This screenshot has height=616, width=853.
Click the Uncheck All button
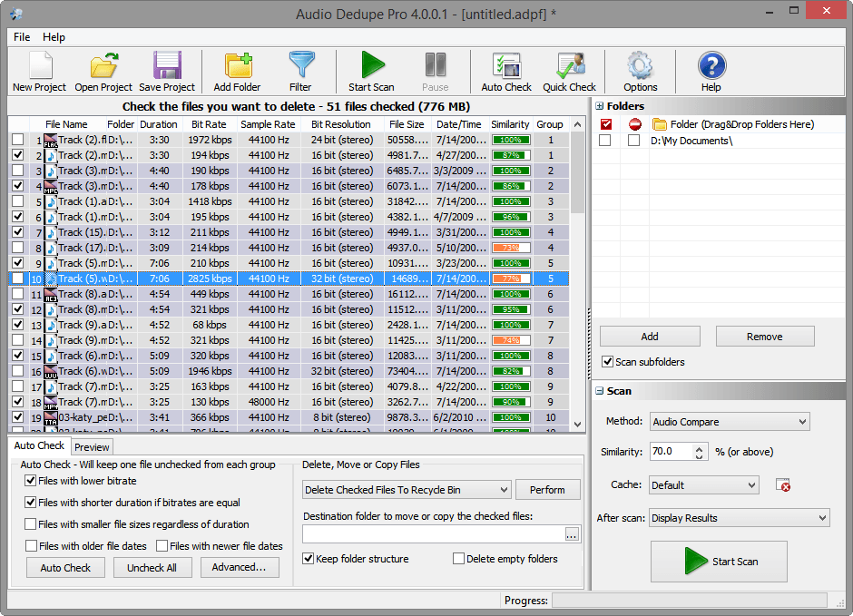152,568
